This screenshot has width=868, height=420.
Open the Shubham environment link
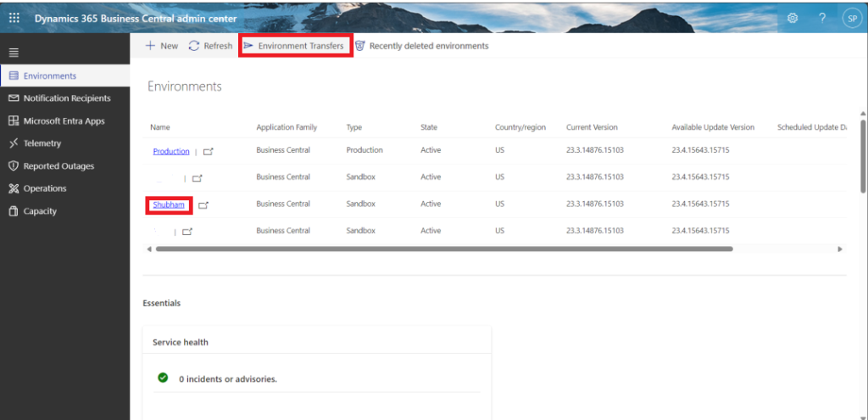[169, 204]
